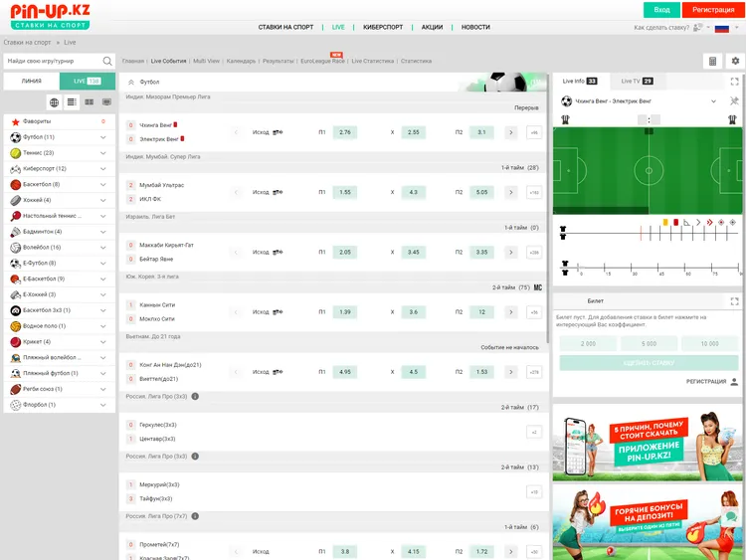
Task: Open the КИБЕРСПОРТ top menu item
Action: tap(383, 27)
